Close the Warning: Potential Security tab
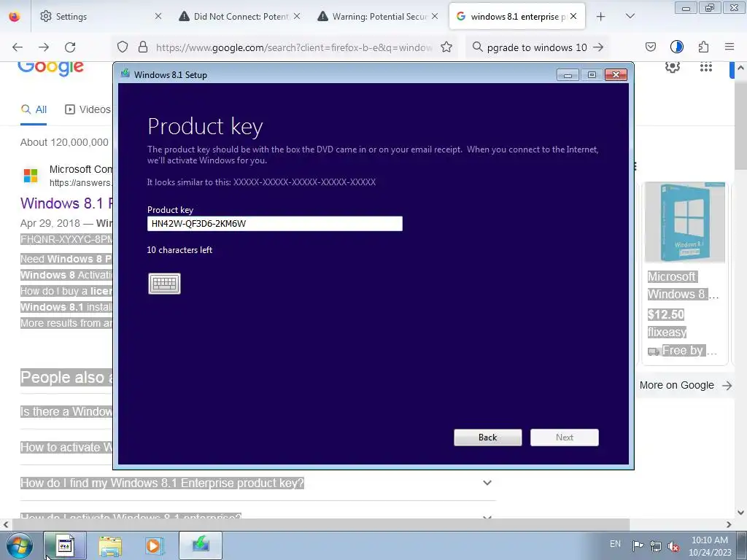Screen dimensions: 747x560 435,16
